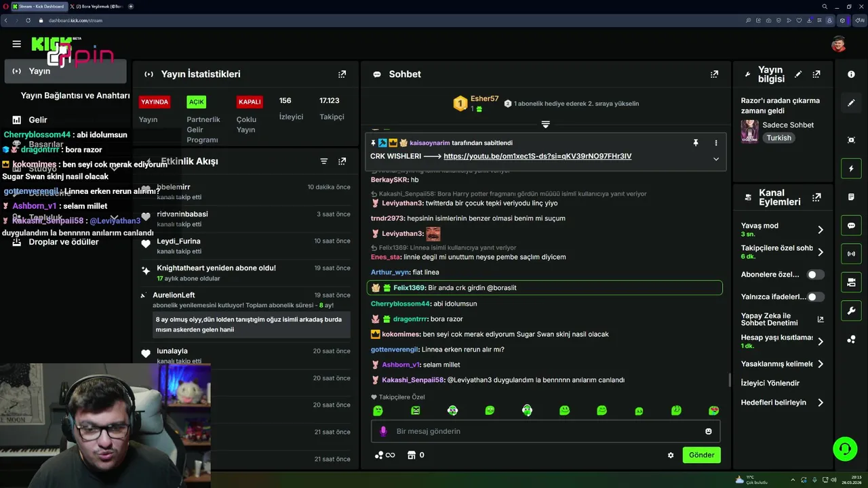Screen dimensions: 868x488
Task: Open Yapay Zeka ile Sohbet Denetimi
Action: pyautogui.click(x=782, y=319)
